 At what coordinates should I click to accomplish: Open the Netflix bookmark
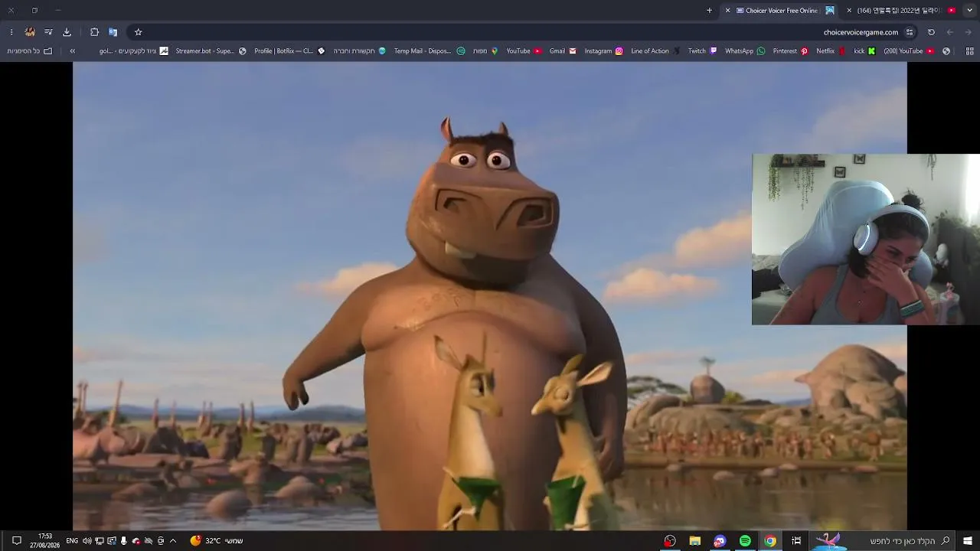[x=831, y=51]
